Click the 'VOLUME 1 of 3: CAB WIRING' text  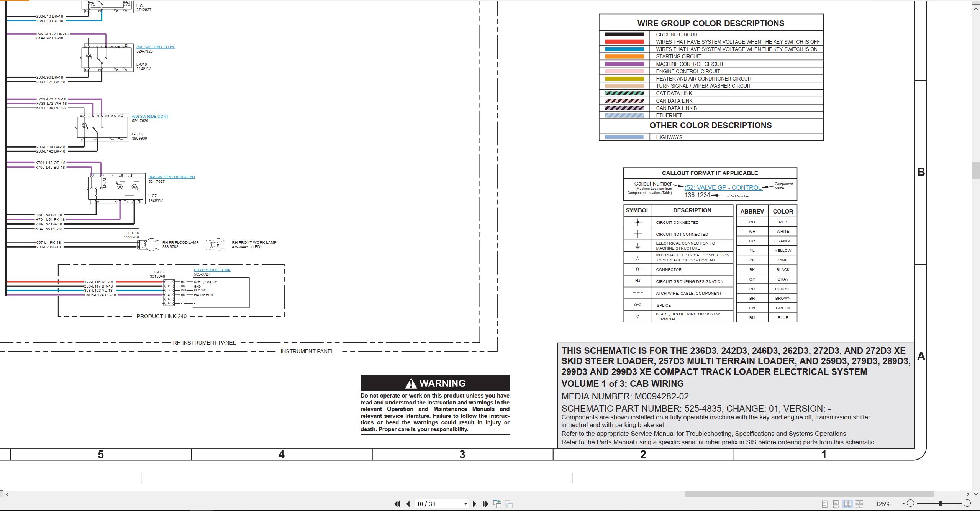(622, 384)
